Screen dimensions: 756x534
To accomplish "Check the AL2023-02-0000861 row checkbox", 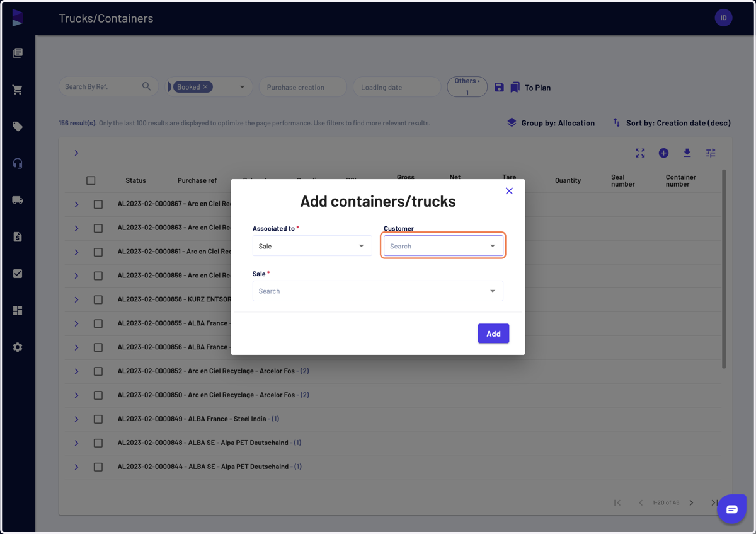I will tap(98, 252).
